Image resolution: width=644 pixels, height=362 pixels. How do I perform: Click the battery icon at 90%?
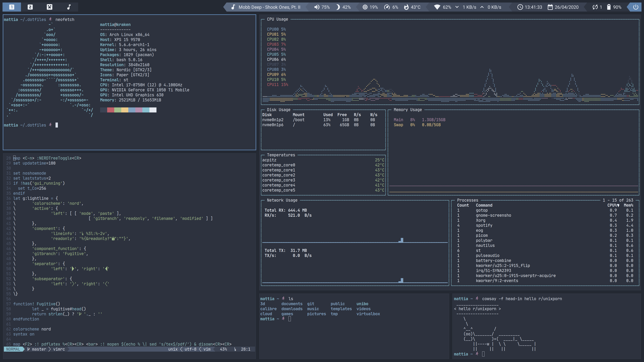coord(608,7)
